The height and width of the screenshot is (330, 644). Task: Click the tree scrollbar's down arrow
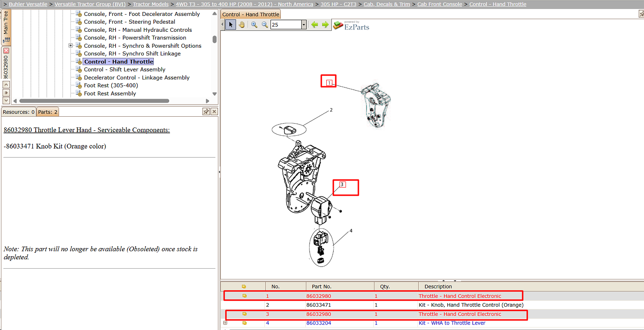click(215, 94)
